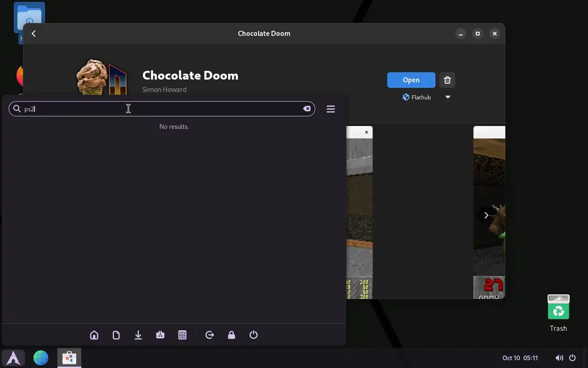Go back in the Software window
The width and height of the screenshot is (588, 368).
click(34, 34)
